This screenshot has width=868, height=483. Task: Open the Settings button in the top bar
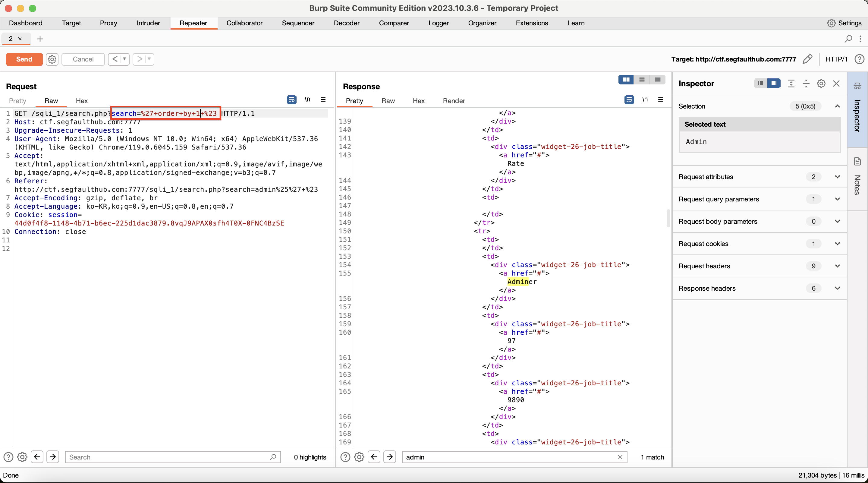click(x=844, y=23)
